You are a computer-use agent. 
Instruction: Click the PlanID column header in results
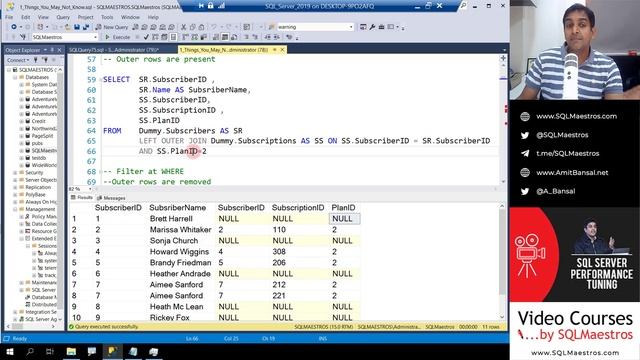343,208
